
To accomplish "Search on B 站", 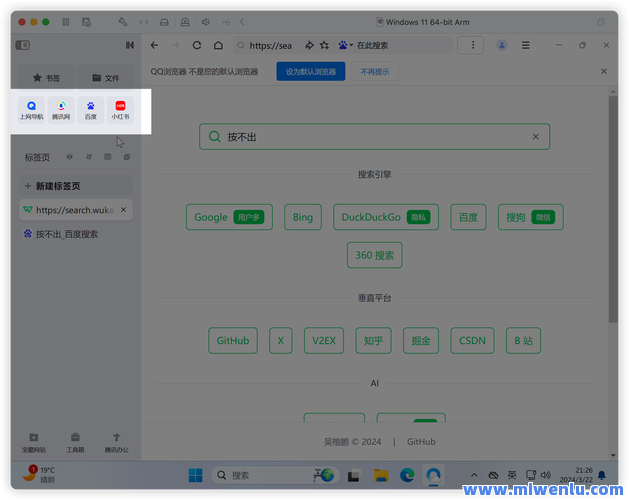I will (523, 341).
